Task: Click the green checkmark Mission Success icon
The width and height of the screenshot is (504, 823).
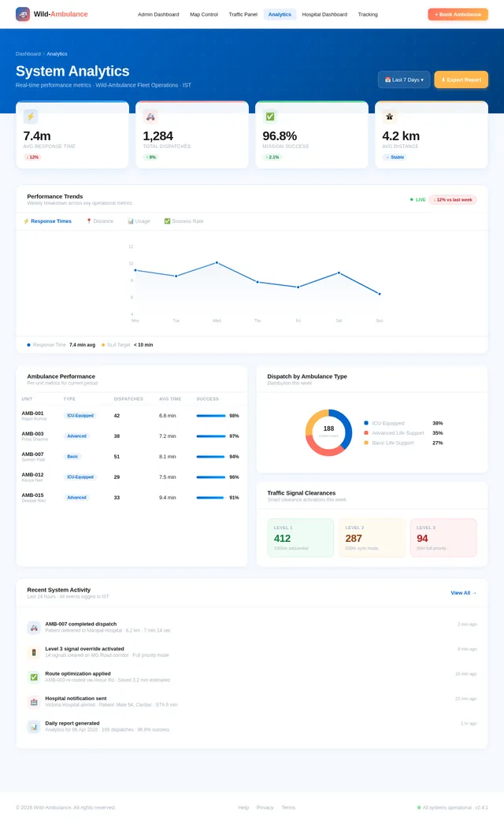Action: pos(270,117)
